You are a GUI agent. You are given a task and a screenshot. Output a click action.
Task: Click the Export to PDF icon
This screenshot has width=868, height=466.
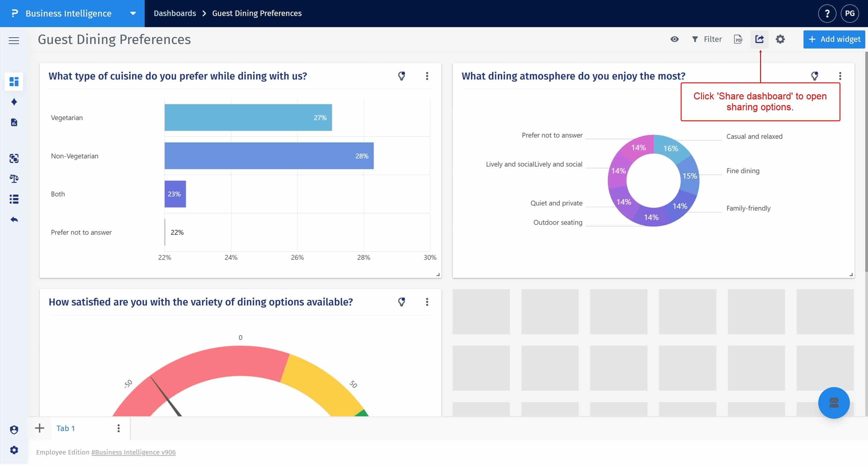(x=738, y=39)
